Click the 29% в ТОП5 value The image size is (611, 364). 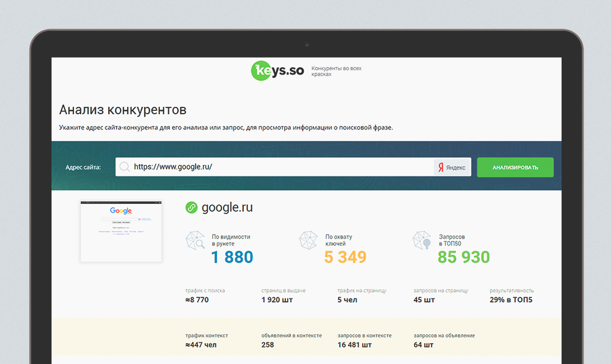[511, 300]
